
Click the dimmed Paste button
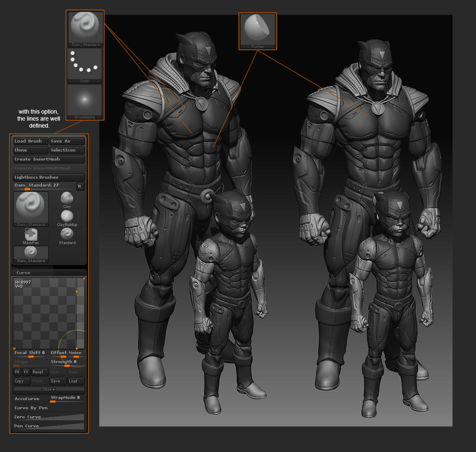click(40, 381)
